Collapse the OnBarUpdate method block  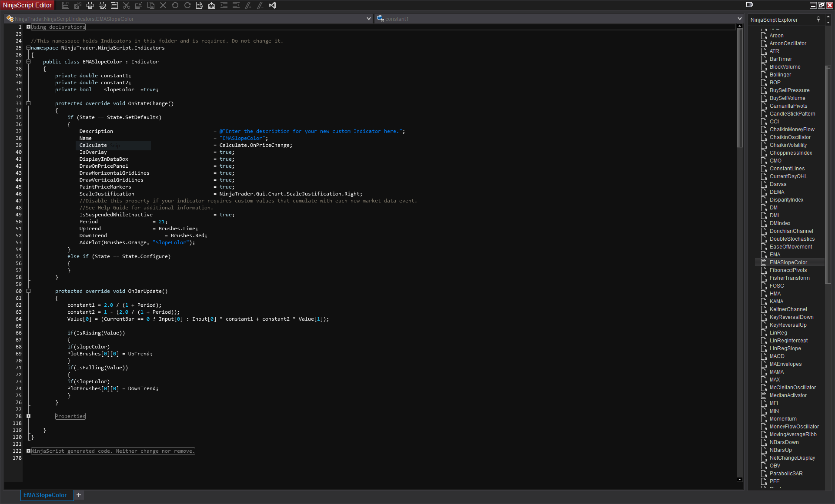coord(29,291)
